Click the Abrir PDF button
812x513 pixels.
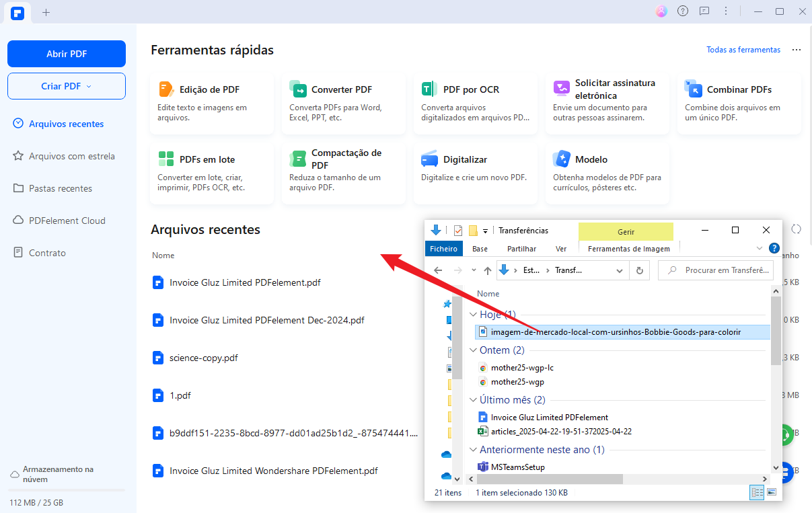tap(67, 54)
